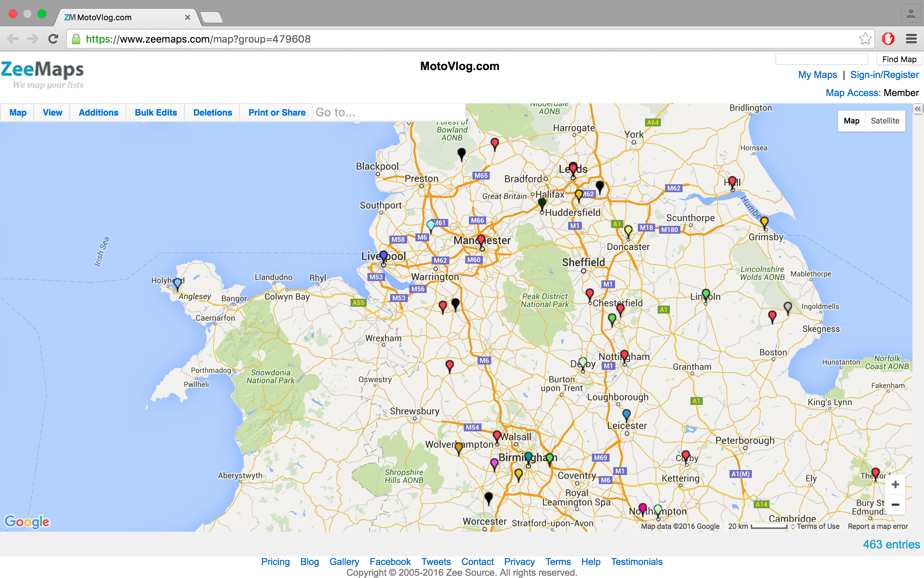Click the grey marker near Ingoldmells
Screen dimensions: 924x578
click(x=788, y=307)
